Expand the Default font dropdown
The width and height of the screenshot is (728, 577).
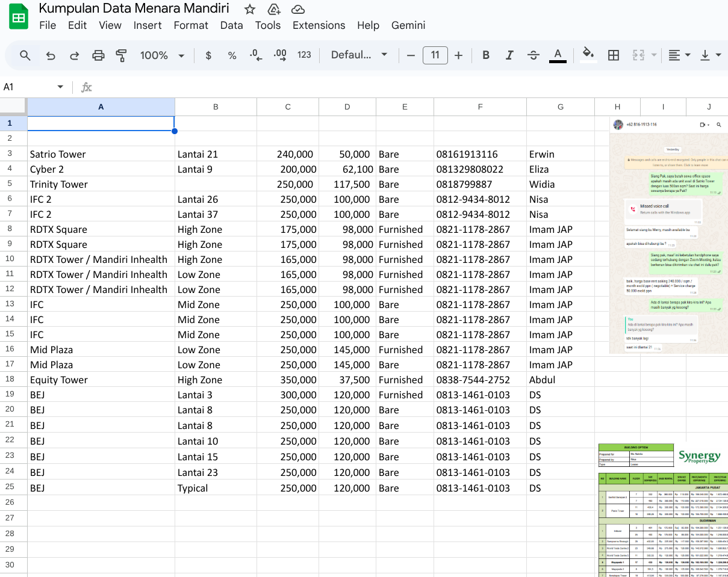(359, 55)
